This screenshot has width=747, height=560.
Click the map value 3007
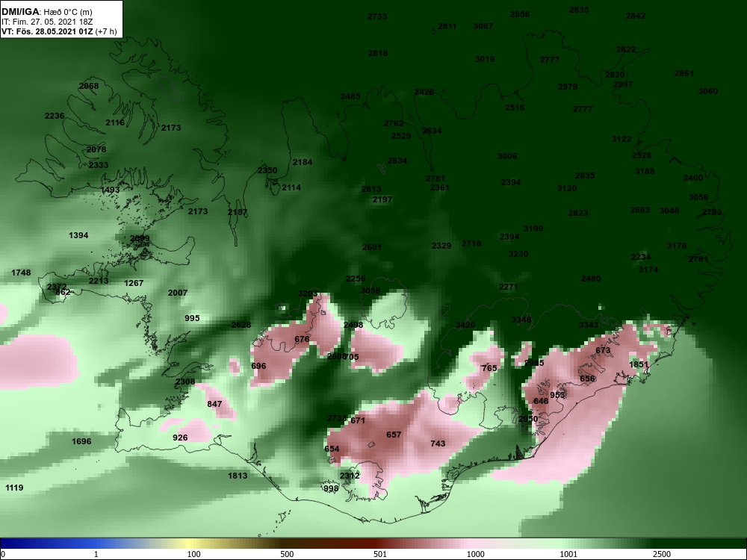483,26
